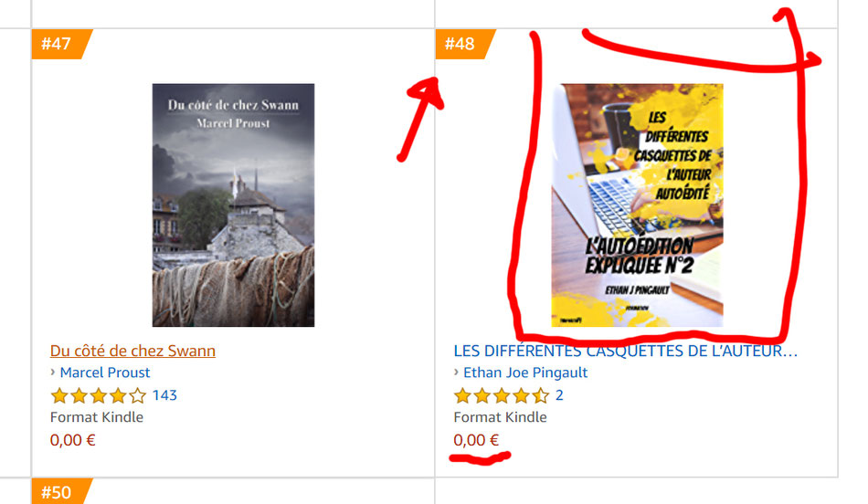
Task: Open the 2 reviews count link
Action: 559,395
